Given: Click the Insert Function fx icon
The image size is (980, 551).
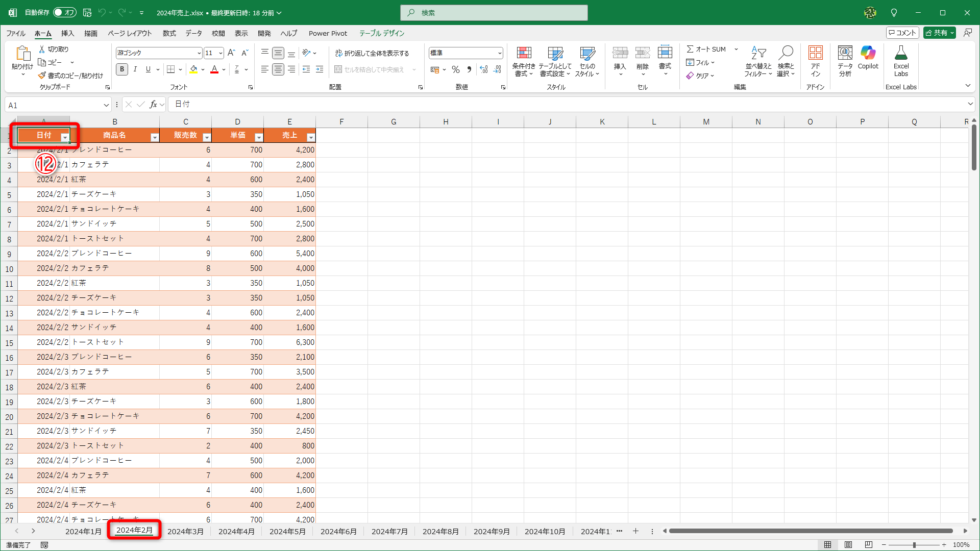Looking at the screenshot, I should click(153, 105).
